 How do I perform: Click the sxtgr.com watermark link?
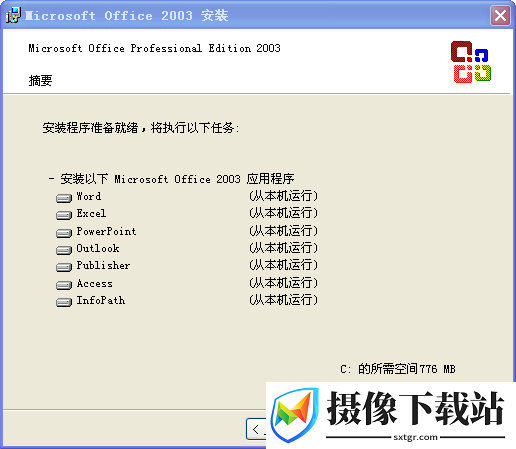[415, 437]
